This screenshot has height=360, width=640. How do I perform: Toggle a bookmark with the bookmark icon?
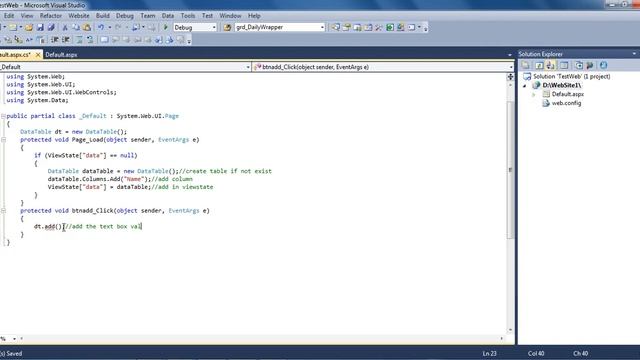104,40
